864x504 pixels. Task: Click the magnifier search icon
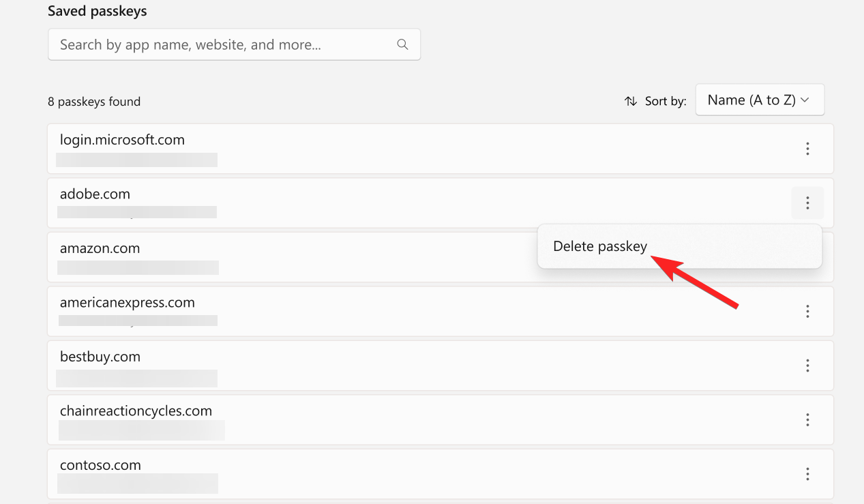click(402, 44)
